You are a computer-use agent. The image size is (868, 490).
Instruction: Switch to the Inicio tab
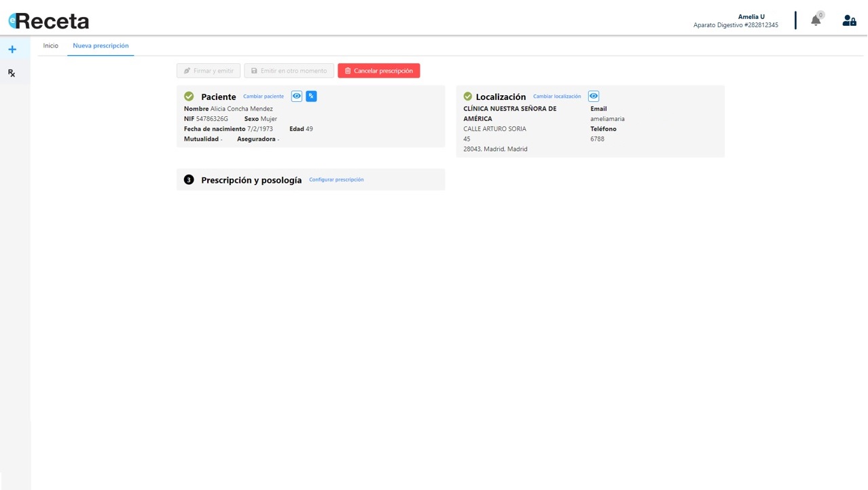coord(51,46)
